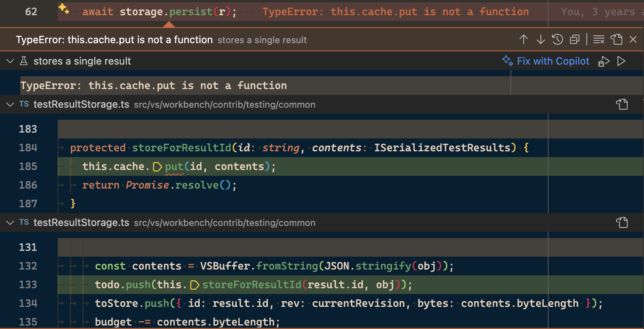Click the 'You, 3 years' blame annotation

[x=598, y=12]
